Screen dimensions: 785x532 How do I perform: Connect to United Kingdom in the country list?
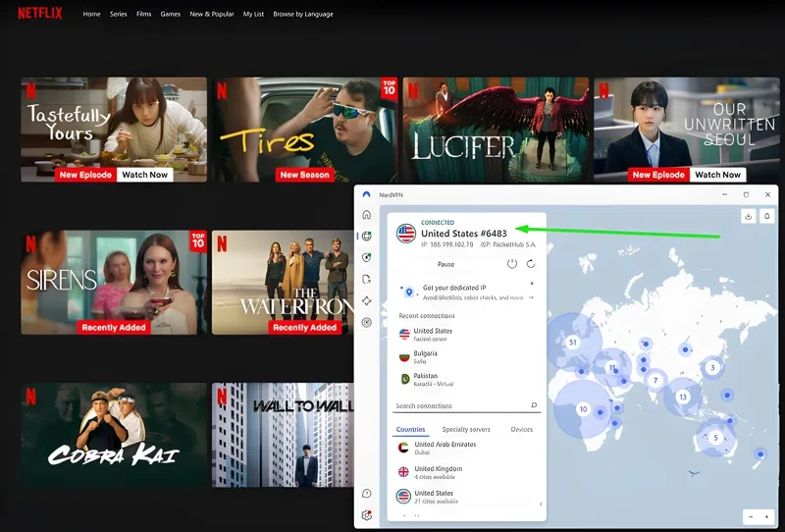(437, 471)
